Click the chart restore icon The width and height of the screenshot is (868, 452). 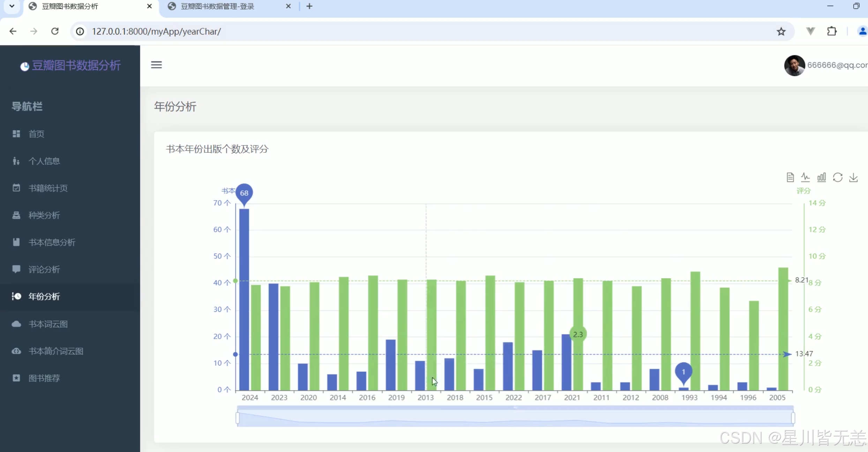(837, 178)
